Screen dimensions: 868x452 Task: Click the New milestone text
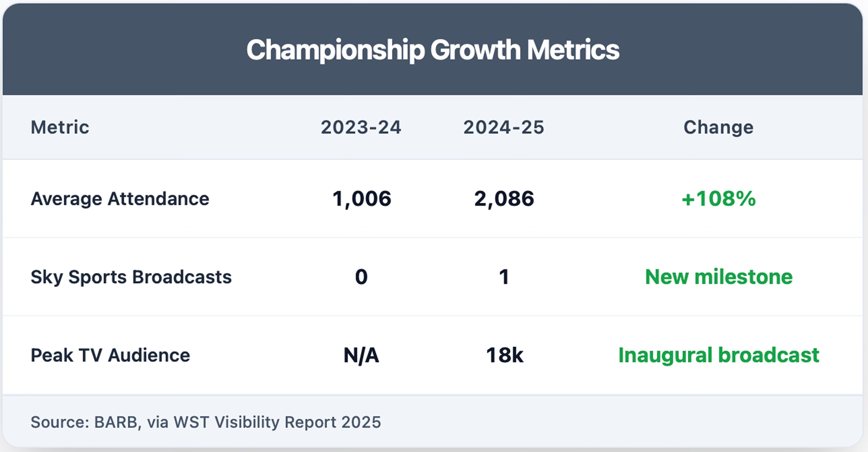[x=719, y=277]
